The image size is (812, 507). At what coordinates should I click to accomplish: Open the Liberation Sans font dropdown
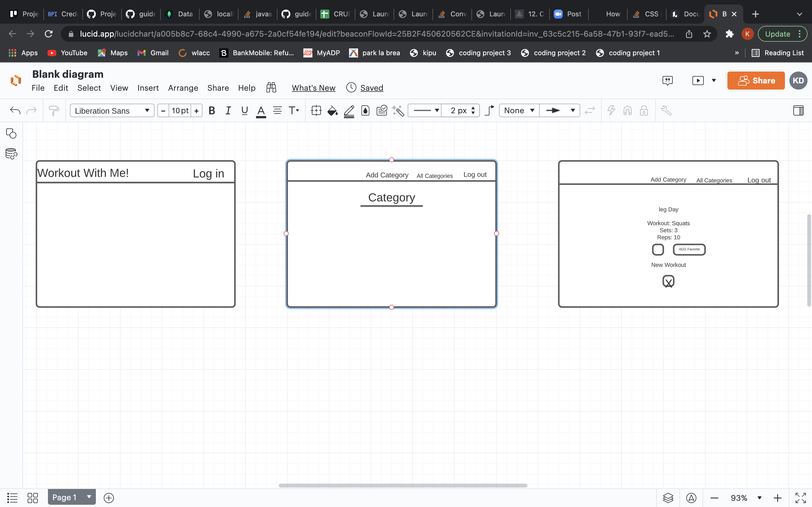tap(112, 110)
